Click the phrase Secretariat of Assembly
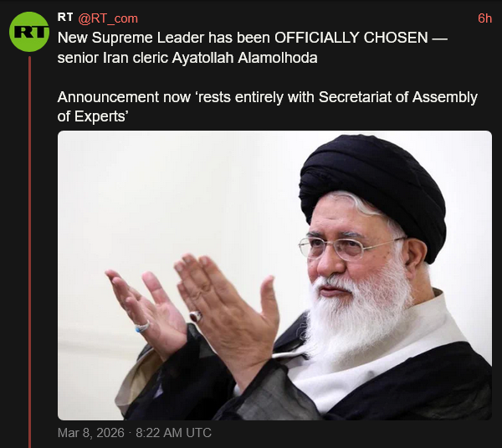 point(398,97)
